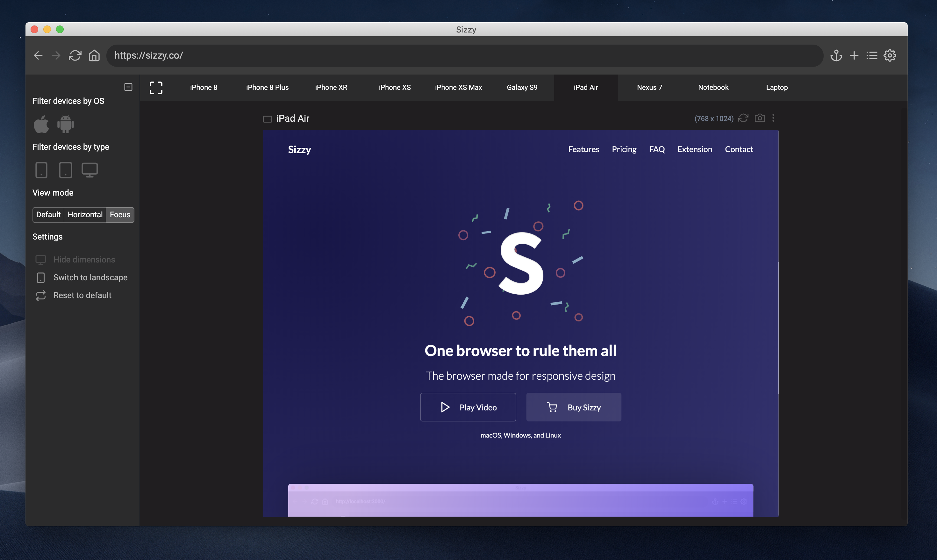Reload the page via the toolbar refresh icon
The width and height of the screenshot is (937, 560).
point(75,55)
